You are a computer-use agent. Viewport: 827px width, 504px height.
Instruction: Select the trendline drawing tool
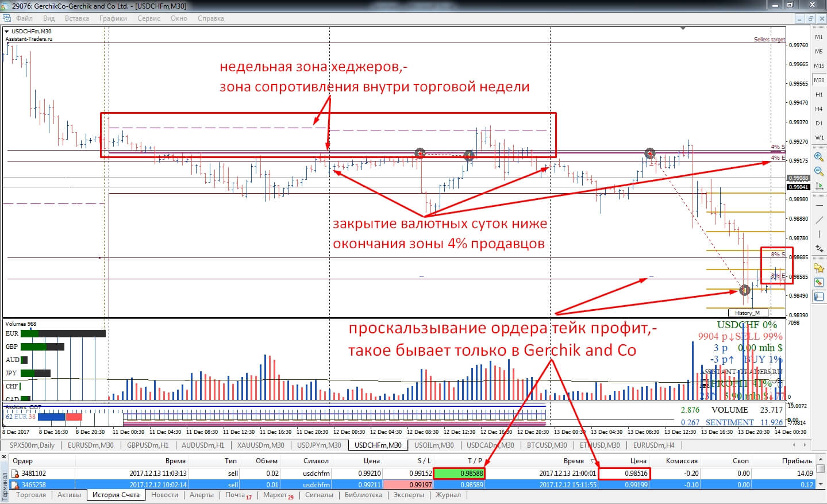(819, 220)
